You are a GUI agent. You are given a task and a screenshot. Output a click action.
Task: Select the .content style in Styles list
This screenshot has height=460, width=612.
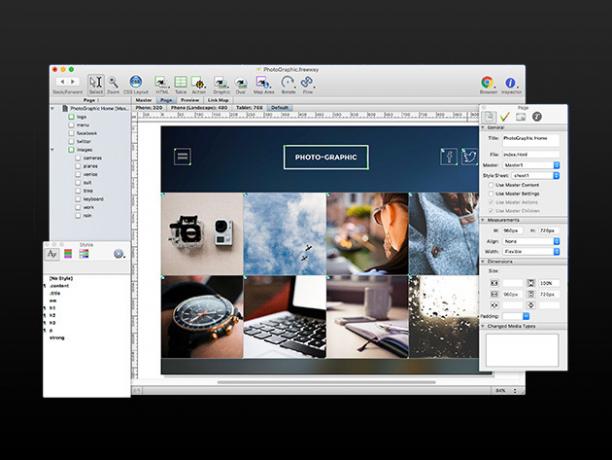(x=59, y=286)
